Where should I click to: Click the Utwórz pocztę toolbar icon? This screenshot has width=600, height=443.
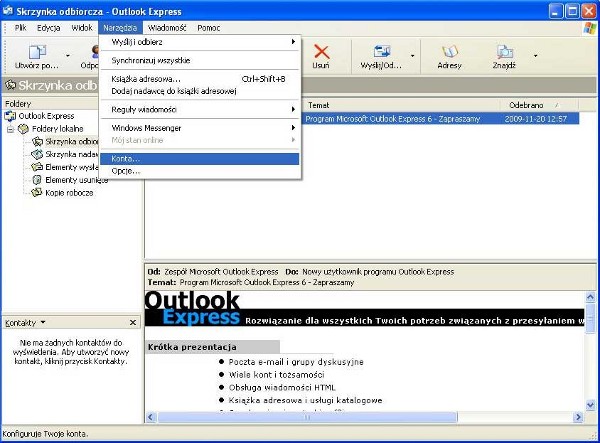click(37, 52)
